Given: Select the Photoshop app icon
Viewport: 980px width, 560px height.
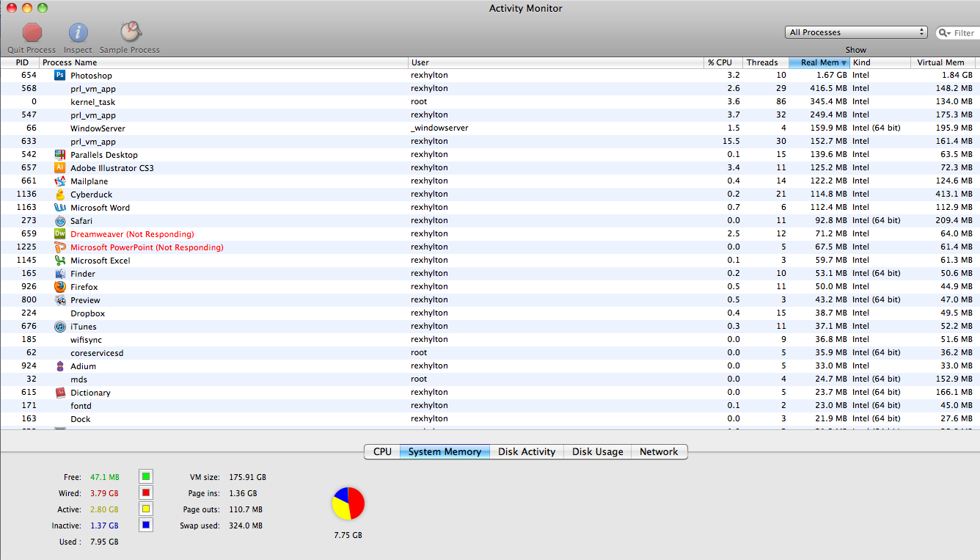Looking at the screenshot, I should coord(60,75).
